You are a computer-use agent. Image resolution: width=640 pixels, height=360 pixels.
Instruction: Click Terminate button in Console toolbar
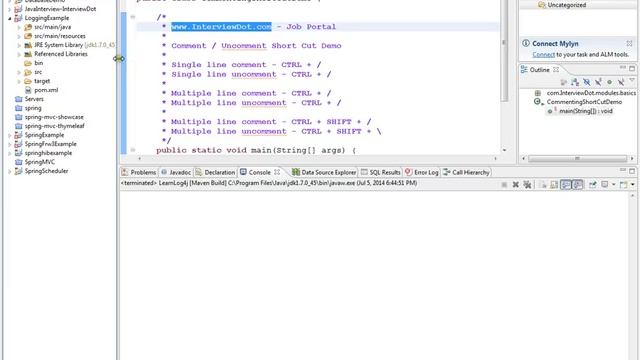tap(504, 184)
